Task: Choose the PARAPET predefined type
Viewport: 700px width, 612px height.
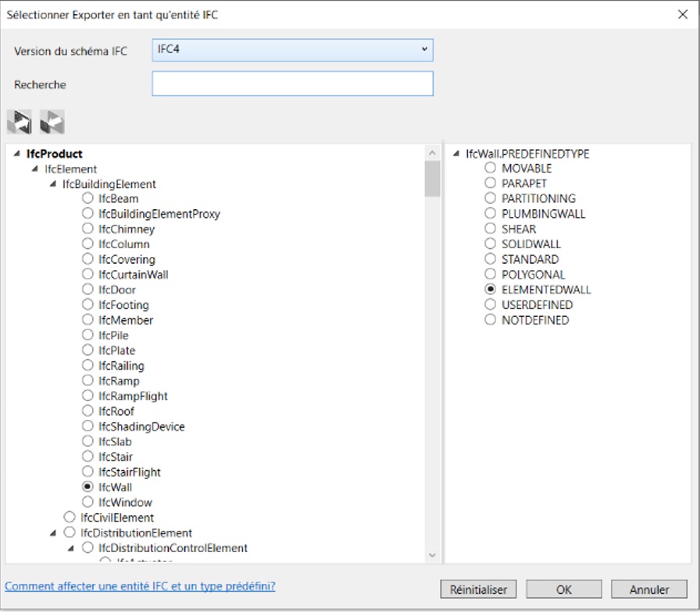Action: click(492, 183)
